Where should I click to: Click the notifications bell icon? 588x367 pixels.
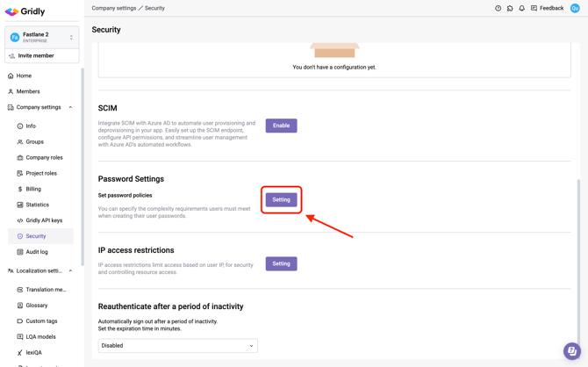(x=521, y=8)
